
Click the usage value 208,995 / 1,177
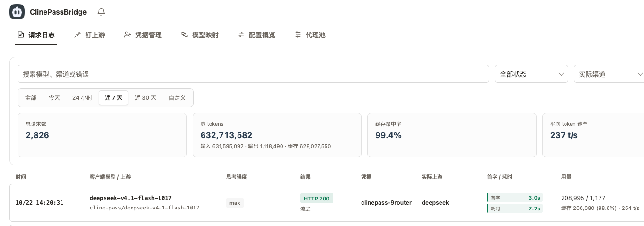(x=583, y=198)
